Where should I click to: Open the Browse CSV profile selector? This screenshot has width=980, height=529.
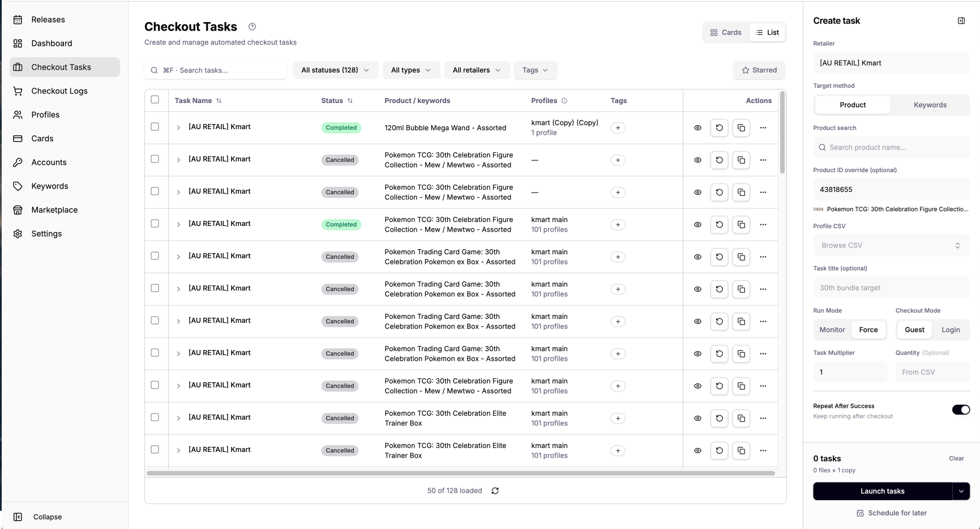point(891,246)
